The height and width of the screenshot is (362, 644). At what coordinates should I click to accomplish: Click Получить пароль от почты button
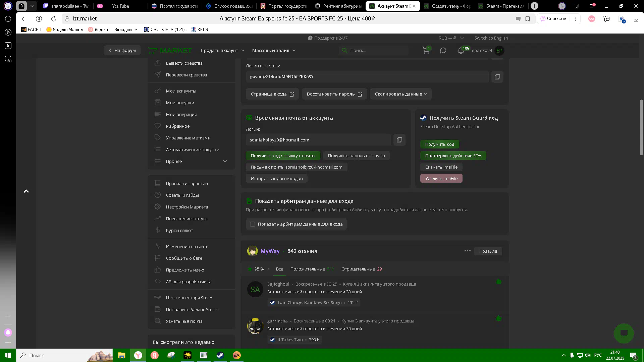click(x=356, y=156)
